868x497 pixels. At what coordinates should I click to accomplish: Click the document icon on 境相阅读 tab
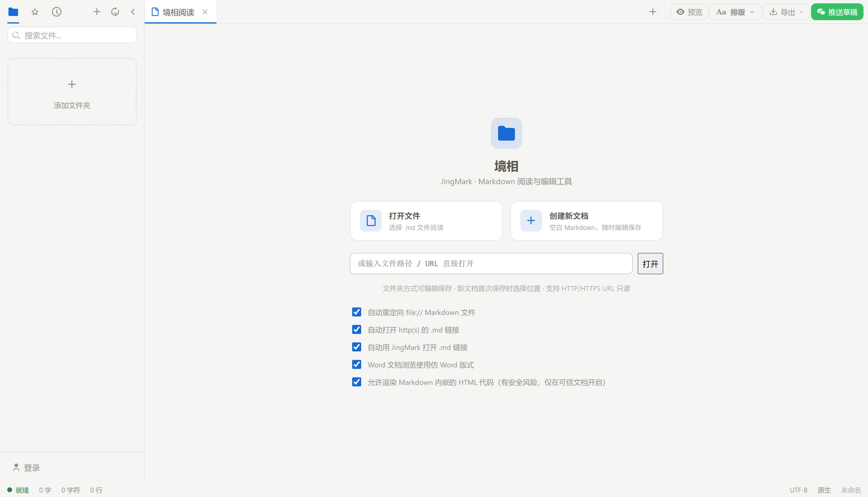tap(155, 12)
